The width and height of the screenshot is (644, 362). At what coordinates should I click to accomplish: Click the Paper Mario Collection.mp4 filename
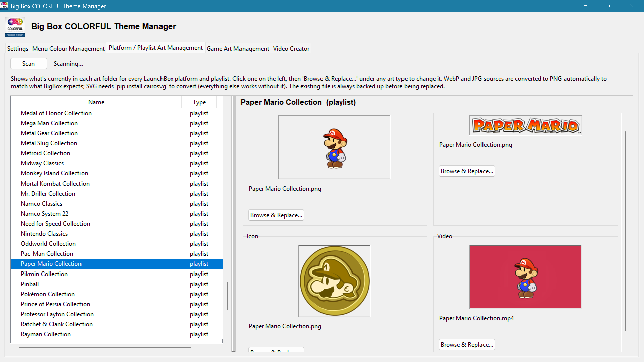pyautogui.click(x=476, y=318)
